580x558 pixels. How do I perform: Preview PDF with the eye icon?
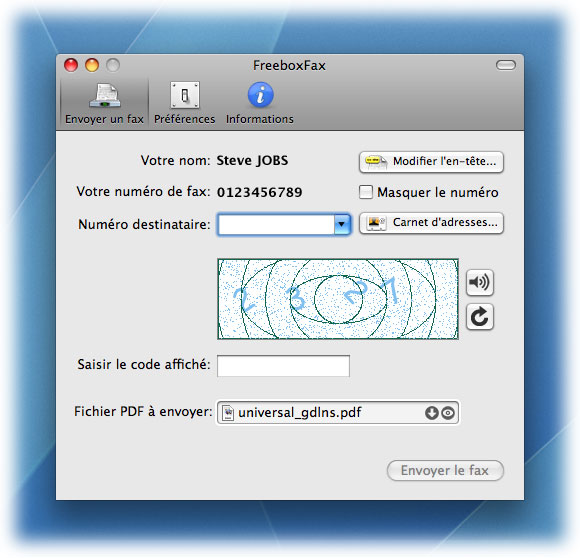point(448,413)
